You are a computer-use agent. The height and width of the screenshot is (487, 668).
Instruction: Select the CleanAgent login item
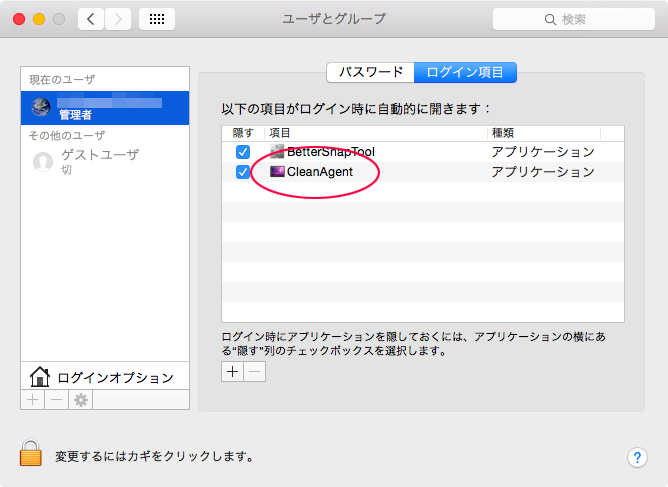click(x=423, y=172)
